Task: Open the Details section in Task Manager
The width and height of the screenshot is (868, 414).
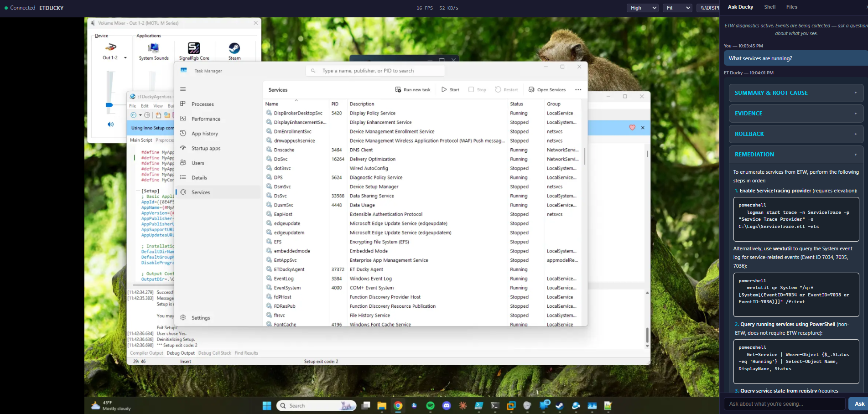Action: tap(199, 177)
